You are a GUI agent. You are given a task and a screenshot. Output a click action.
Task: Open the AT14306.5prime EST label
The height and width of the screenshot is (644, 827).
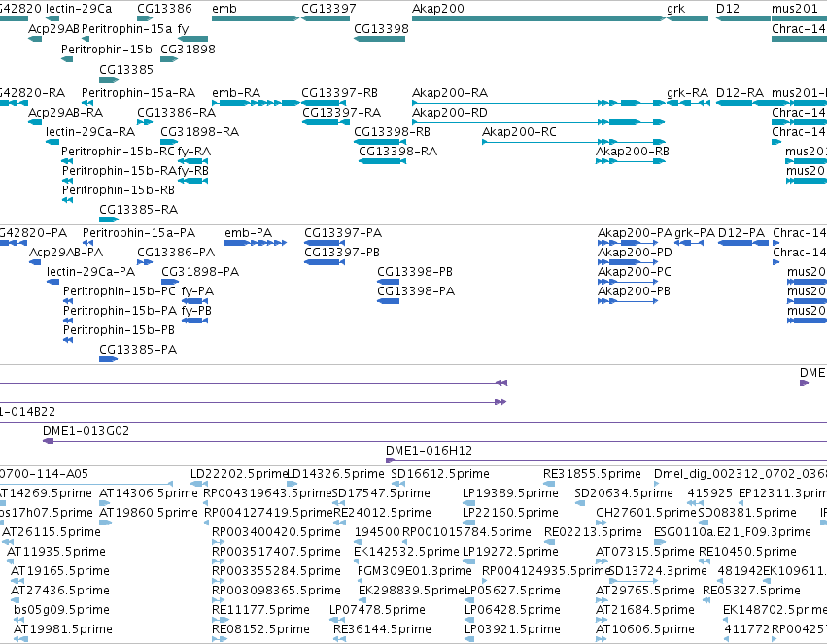click(149, 493)
